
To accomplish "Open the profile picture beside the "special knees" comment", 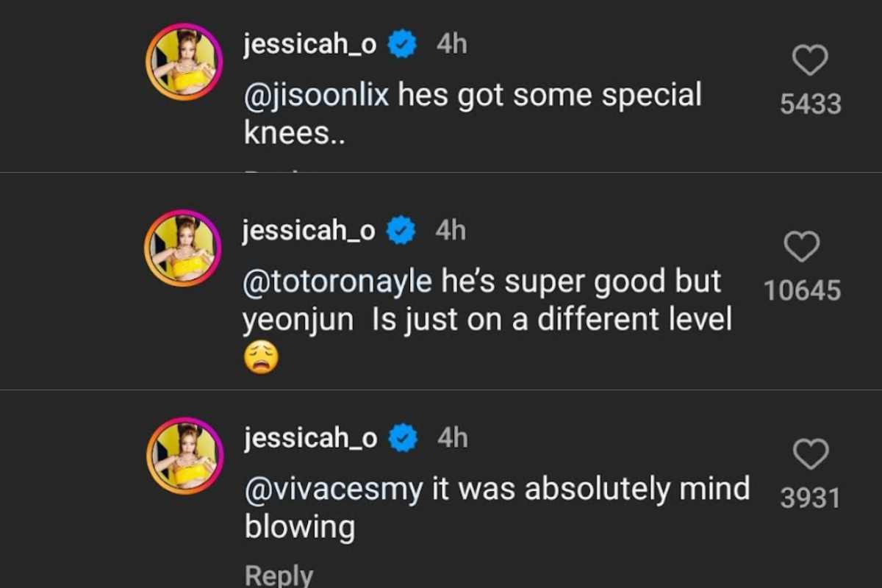I will point(184,62).
